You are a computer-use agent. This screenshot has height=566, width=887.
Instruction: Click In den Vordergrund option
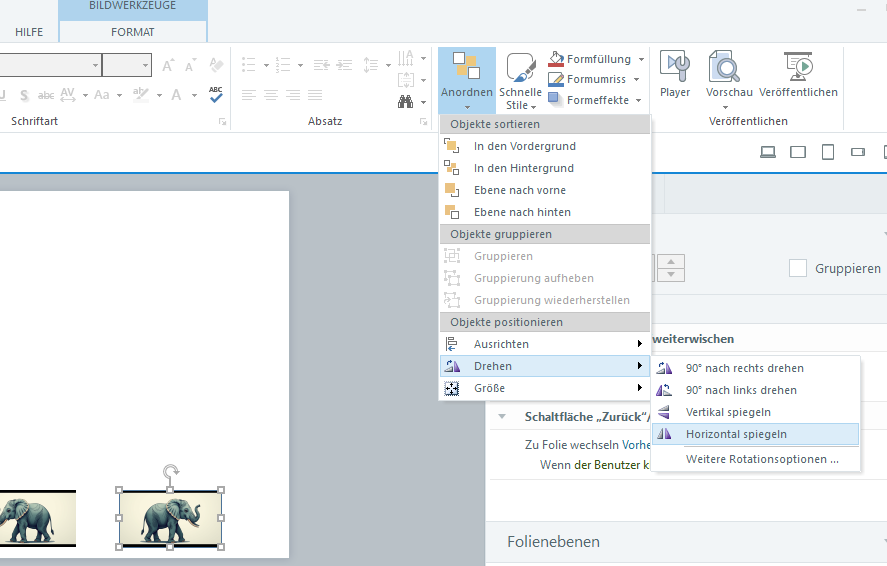pyautogui.click(x=524, y=146)
